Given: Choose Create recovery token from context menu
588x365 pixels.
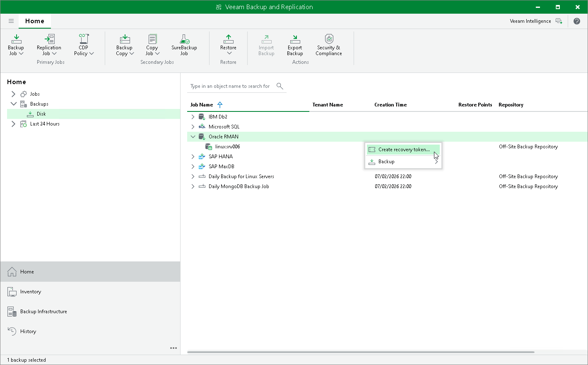Looking at the screenshot, I should point(403,150).
